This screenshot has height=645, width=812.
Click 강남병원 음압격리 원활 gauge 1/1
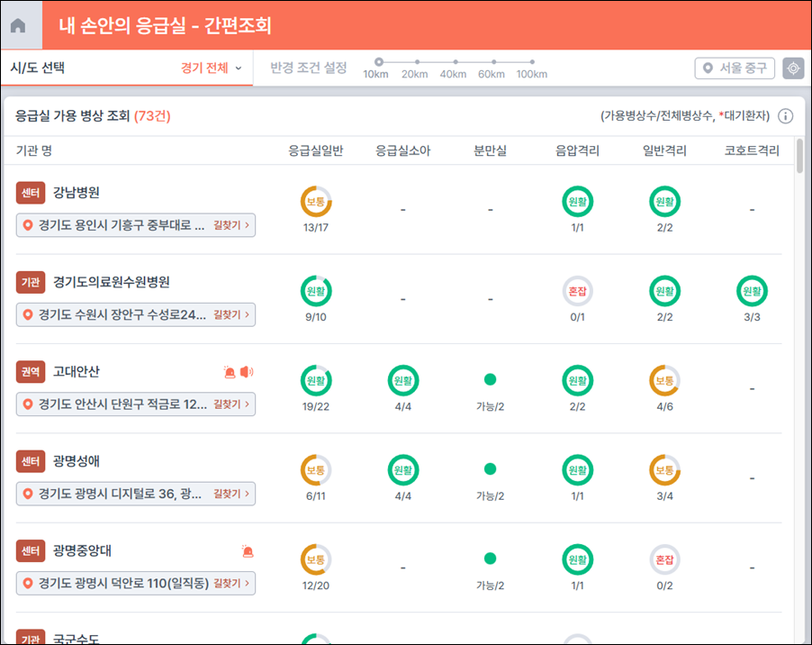tap(577, 202)
